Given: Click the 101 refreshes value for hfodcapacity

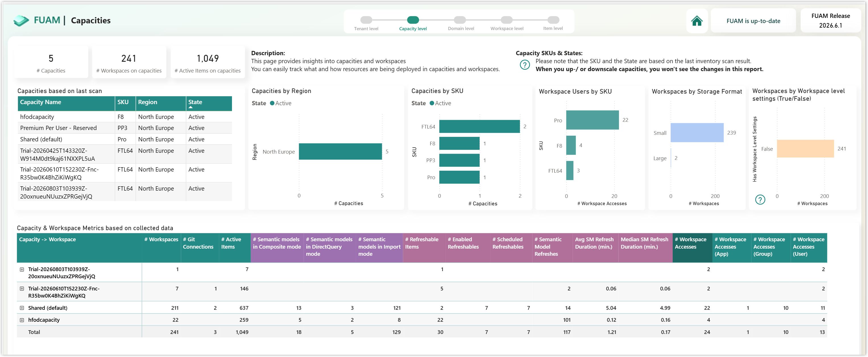Looking at the screenshot, I should (x=566, y=320).
